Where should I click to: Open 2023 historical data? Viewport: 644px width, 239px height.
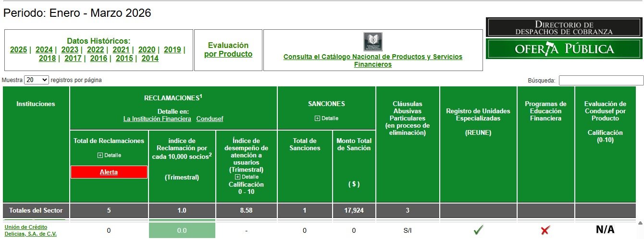coord(70,49)
